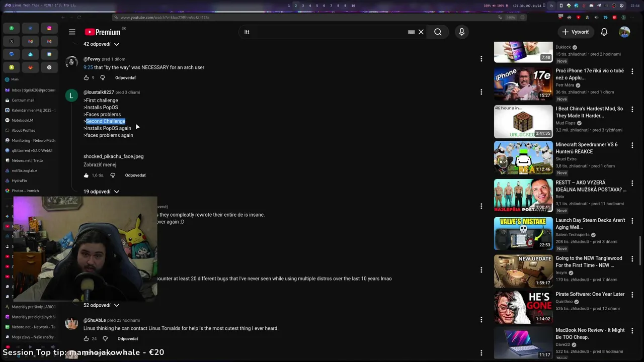Open the Valve's Mistake video thumbnail
Image resolution: width=644 pixels, height=362 pixels.
(x=523, y=233)
